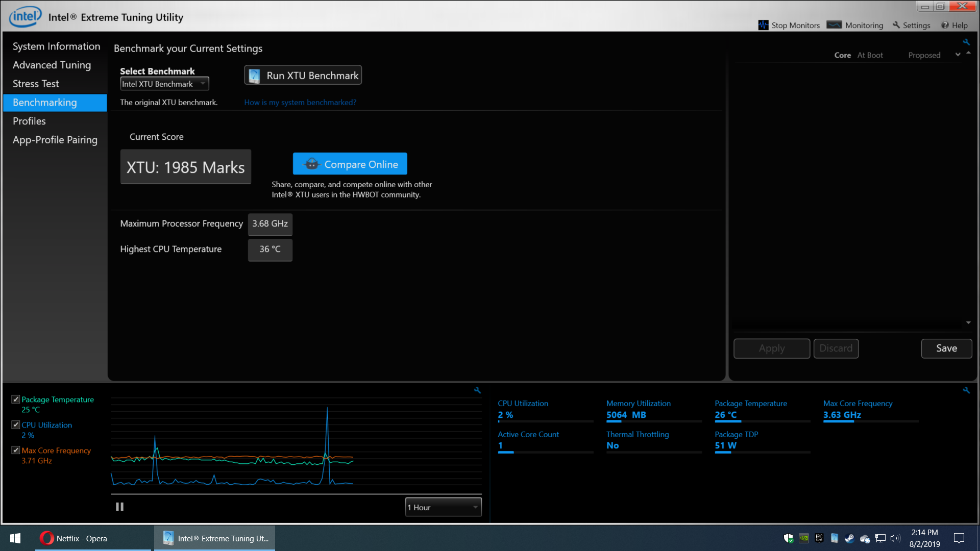980x551 pixels.
Task: Click the scroll-down arrow in the Core panel
Action: (x=968, y=323)
